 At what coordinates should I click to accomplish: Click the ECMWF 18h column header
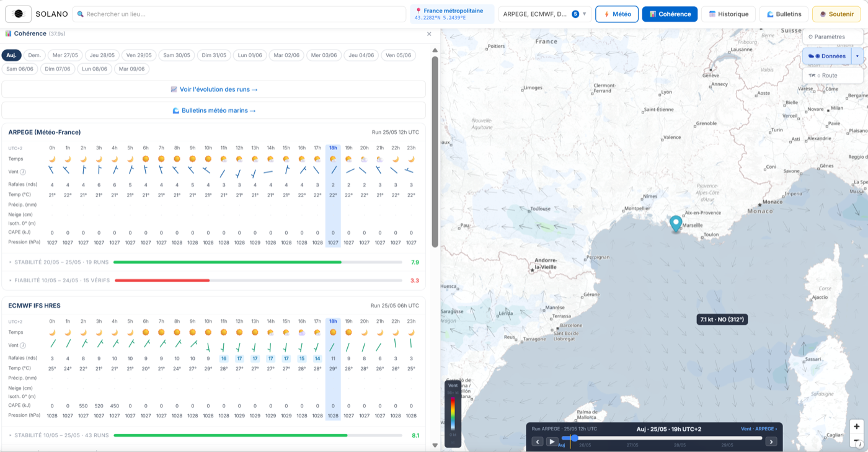coord(333,322)
